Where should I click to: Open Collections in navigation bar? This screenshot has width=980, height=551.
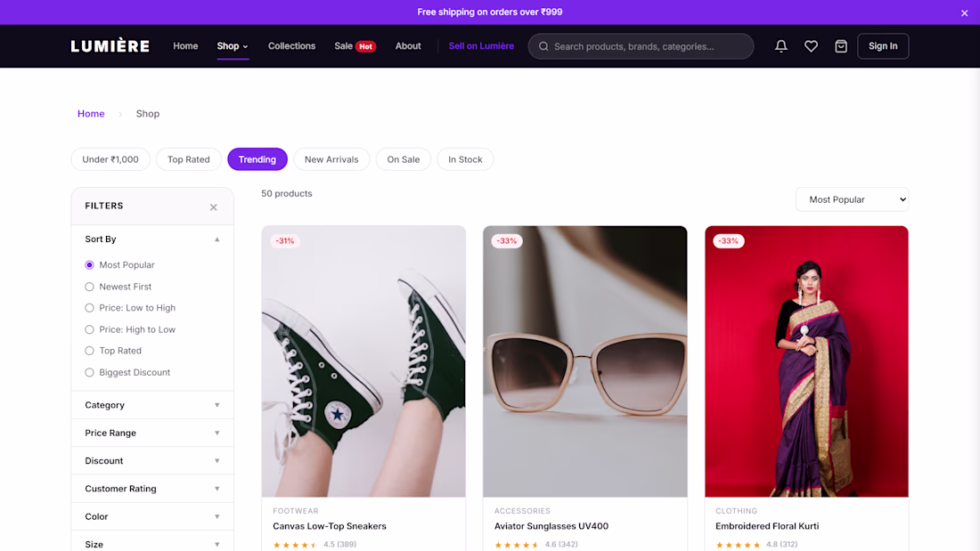click(x=292, y=46)
